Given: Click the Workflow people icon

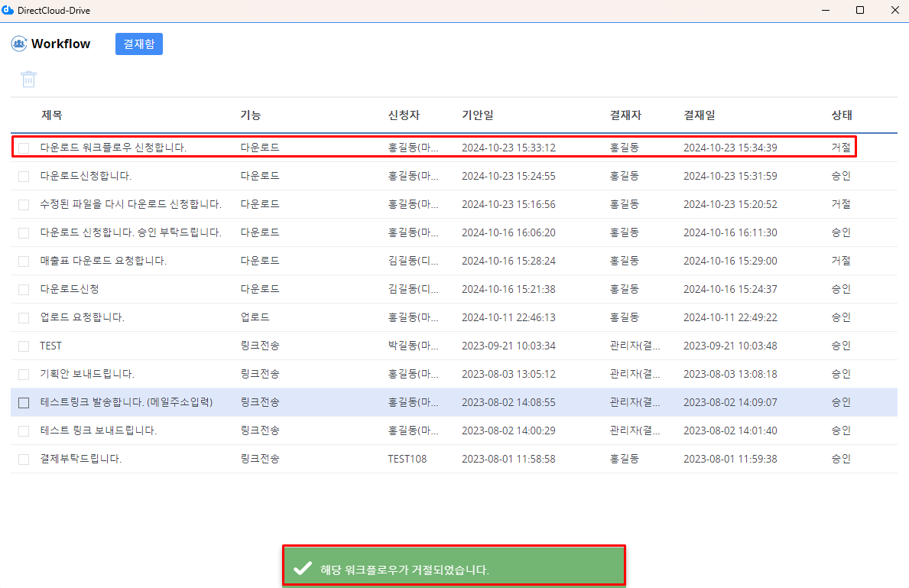Looking at the screenshot, I should (19, 44).
